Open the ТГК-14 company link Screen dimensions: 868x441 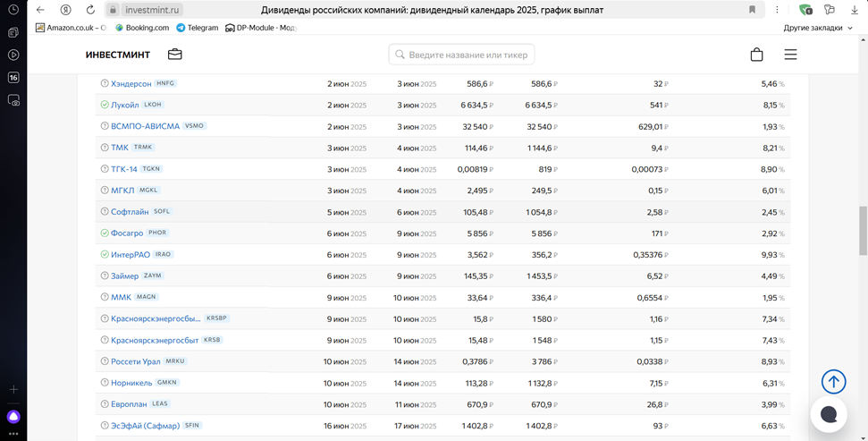pyautogui.click(x=124, y=169)
